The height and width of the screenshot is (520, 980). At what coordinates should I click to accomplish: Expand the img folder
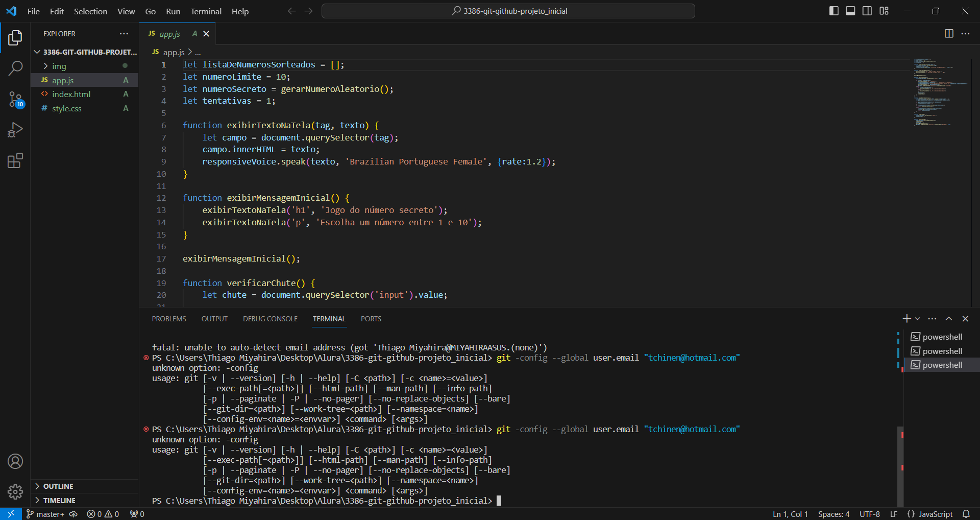85,66
